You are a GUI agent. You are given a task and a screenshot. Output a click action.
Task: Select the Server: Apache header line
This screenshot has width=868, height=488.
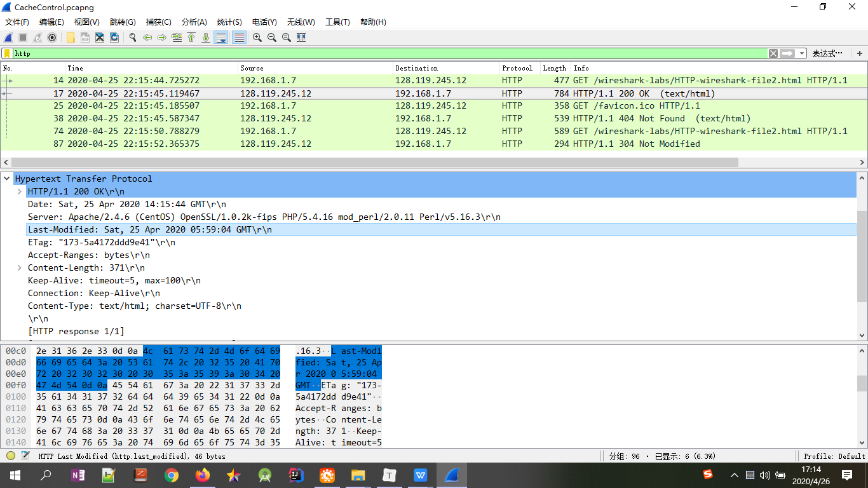tap(264, 217)
